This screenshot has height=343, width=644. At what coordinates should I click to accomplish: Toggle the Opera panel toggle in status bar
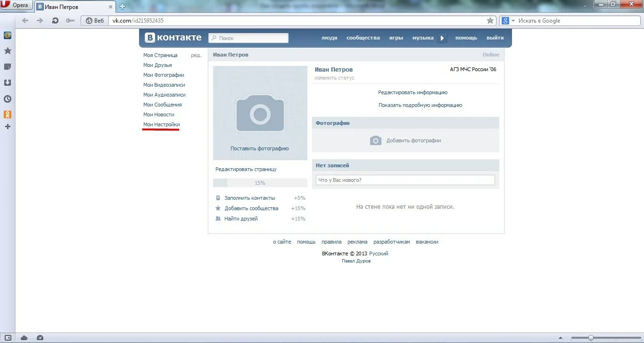8,338
